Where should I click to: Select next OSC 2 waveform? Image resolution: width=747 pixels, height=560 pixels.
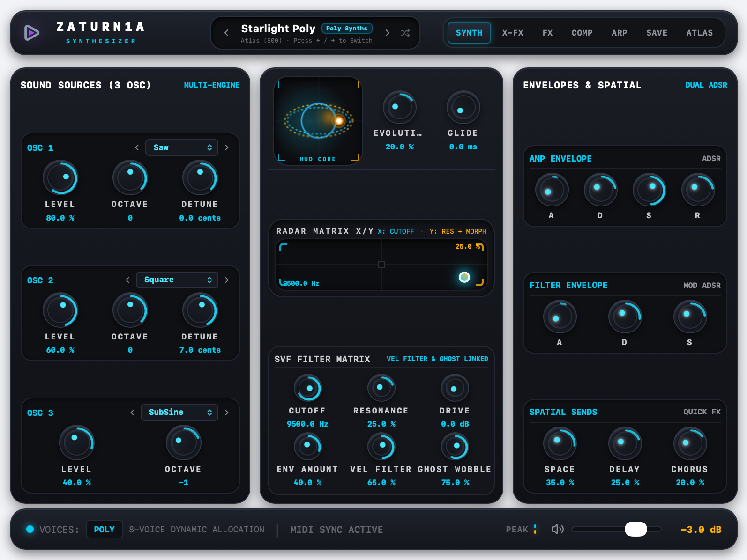[x=227, y=280]
